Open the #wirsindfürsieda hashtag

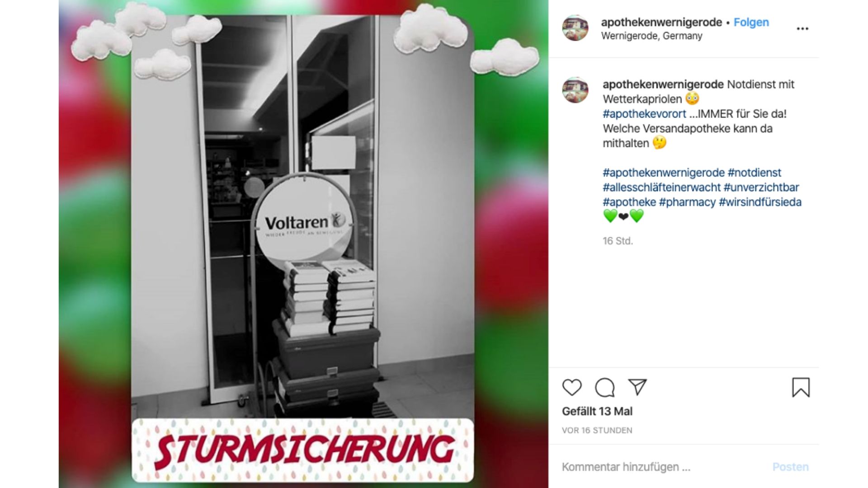[x=760, y=202]
